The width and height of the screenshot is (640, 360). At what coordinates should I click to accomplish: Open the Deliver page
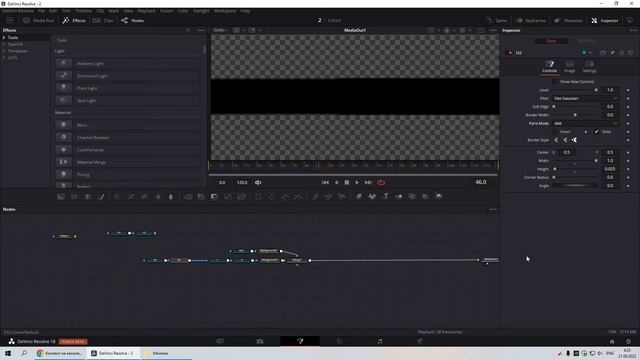[420, 341]
